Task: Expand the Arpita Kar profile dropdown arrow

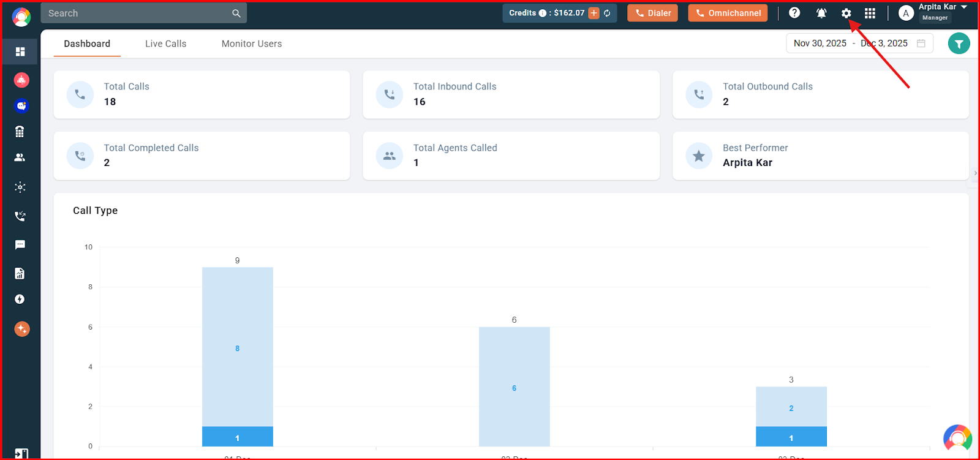Action: pyautogui.click(x=964, y=7)
